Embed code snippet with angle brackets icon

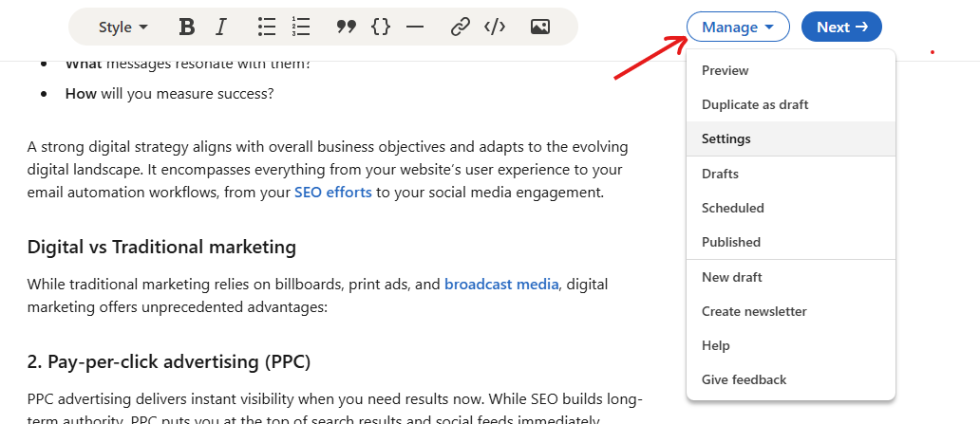coord(495,27)
